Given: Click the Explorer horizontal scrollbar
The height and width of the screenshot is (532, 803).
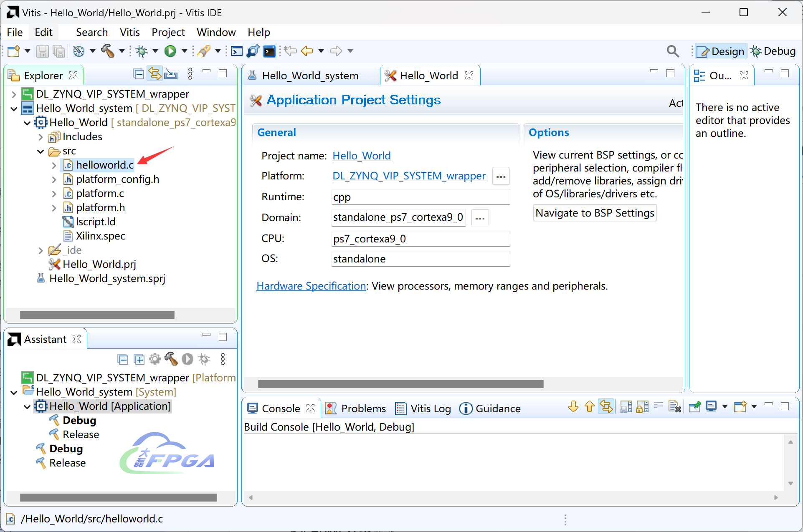Looking at the screenshot, I should click(x=97, y=315).
